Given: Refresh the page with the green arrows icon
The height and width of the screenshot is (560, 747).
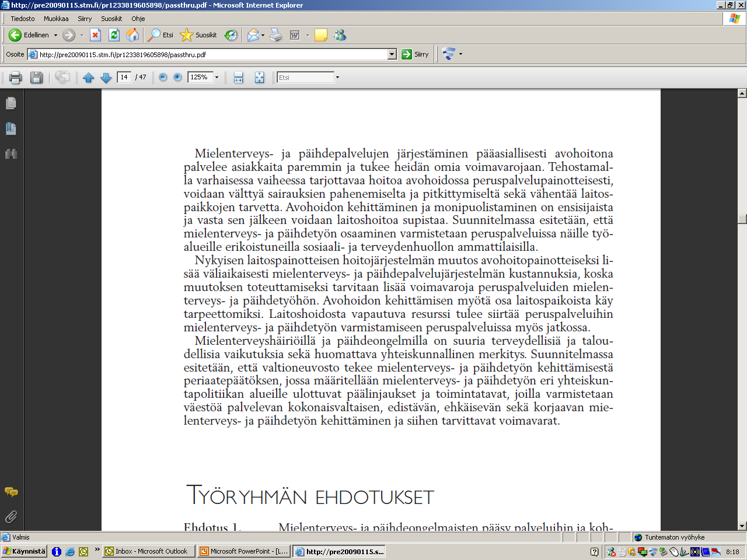Looking at the screenshot, I should pyautogui.click(x=114, y=35).
